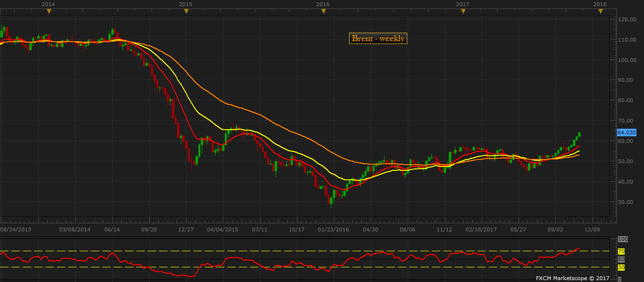The image size is (644, 282).
Task: Select the 70.00 price axis label
Action: [626, 121]
